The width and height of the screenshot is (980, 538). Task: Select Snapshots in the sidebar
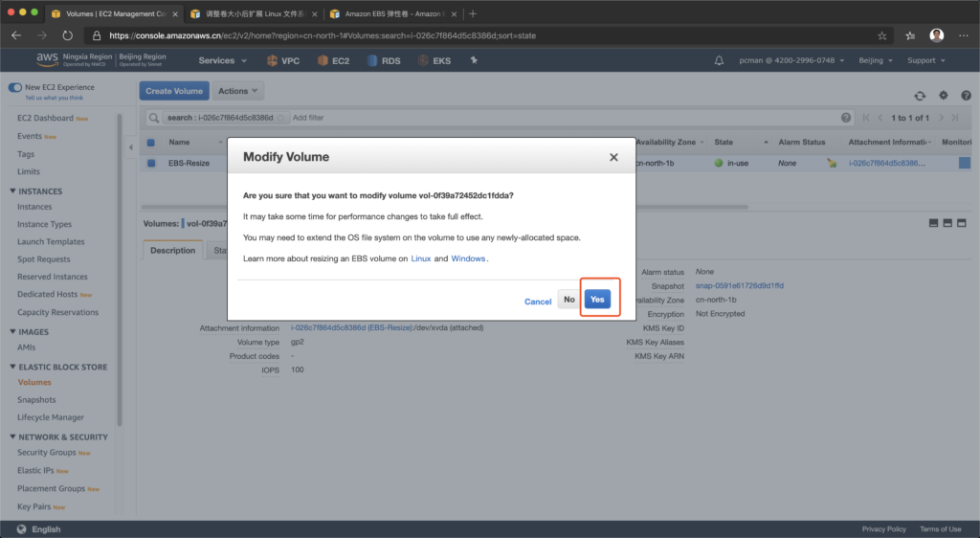tap(36, 400)
